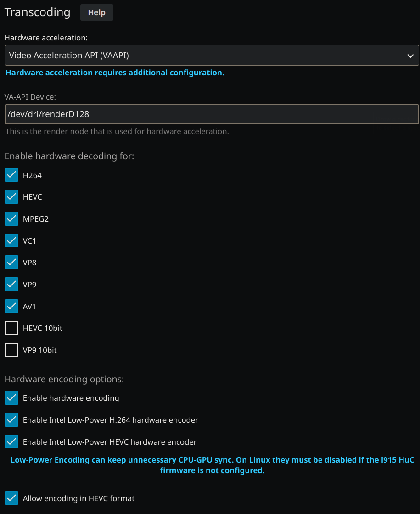The width and height of the screenshot is (420, 514).
Task: Click the VA-API Device input field
Action: point(211,114)
